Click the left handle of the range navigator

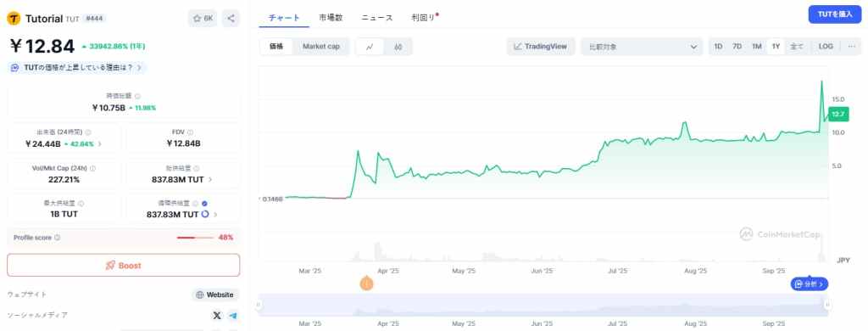[258, 305]
